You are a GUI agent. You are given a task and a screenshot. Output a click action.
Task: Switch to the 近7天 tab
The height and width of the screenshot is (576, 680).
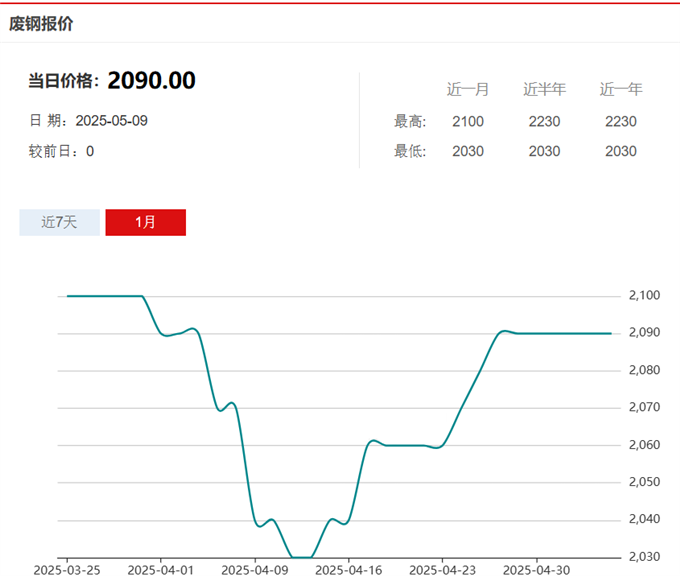pyautogui.click(x=59, y=222)
